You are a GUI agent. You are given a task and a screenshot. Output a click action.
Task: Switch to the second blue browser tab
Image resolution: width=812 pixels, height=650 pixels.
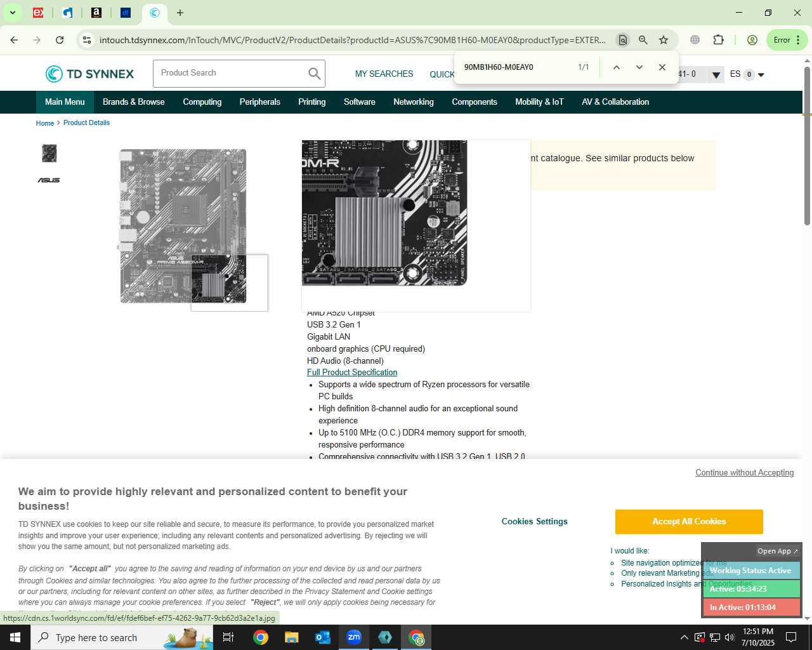(x=67, y=13)
